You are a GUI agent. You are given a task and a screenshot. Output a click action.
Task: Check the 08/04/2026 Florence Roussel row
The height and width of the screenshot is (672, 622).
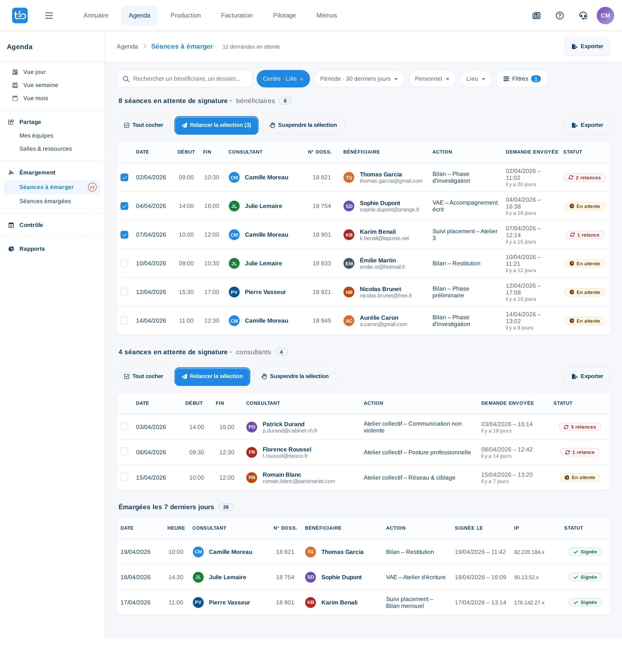pyautogui.click(x=125, y=452)
